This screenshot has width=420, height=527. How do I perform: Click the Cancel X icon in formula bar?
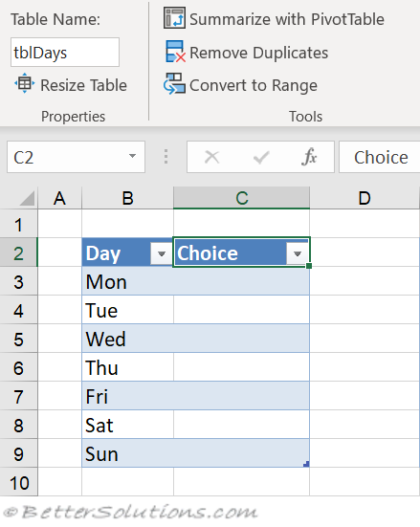pyautogui.click(x=212, y=157)
